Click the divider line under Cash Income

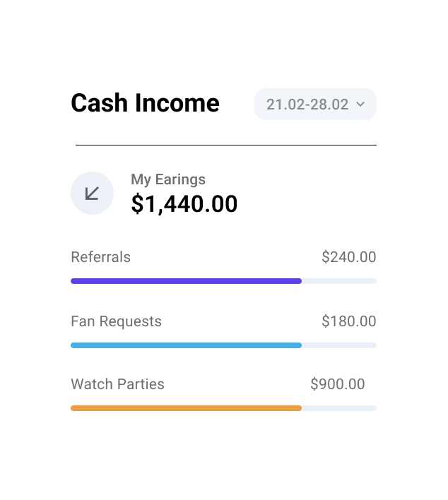click(x=226, y=145)
